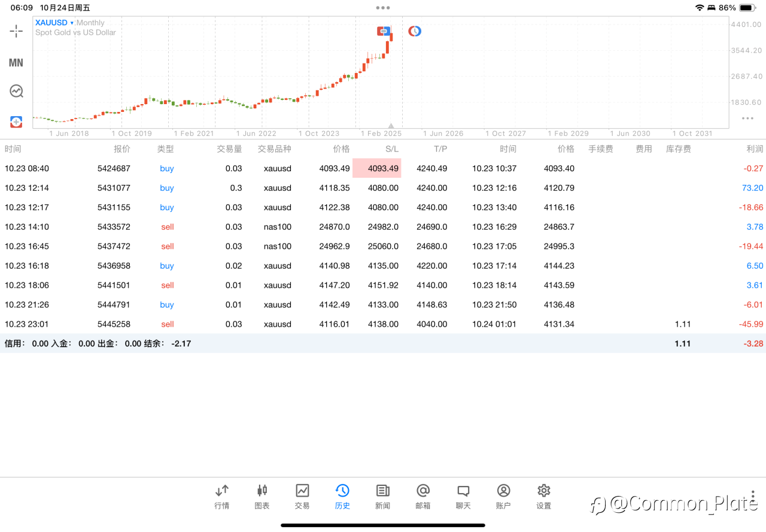766x532 pixels.
Task: Open the XAUUSD symbol dropdown
Action: tap(54, 23)
